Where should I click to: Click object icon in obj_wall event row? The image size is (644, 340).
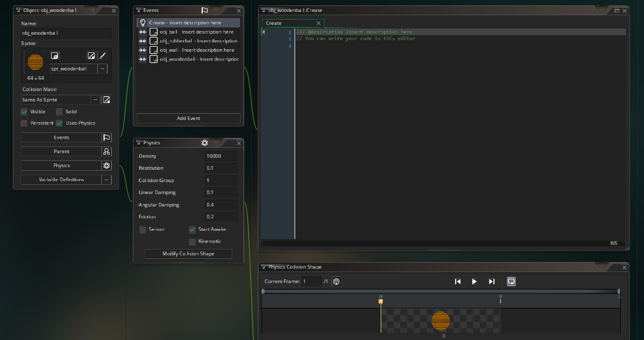click(x=154, y=50)
